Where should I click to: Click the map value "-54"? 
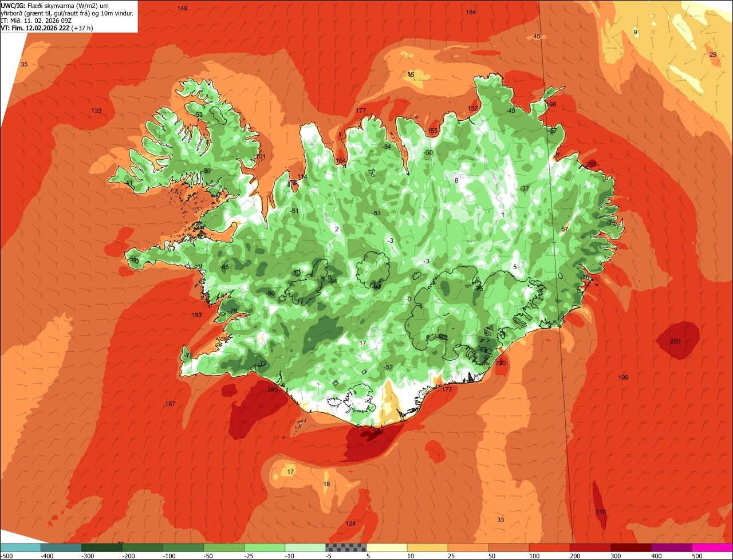point(387,147)
